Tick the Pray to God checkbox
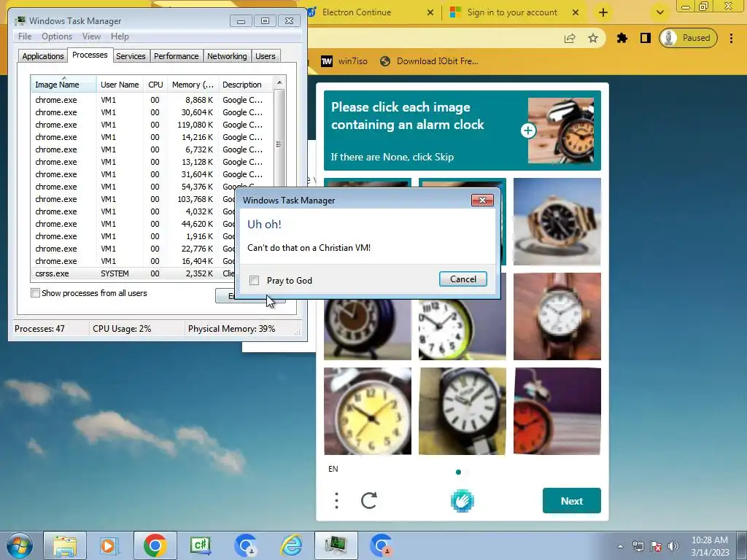Screen dimensions: 747x560 (255, 281)
